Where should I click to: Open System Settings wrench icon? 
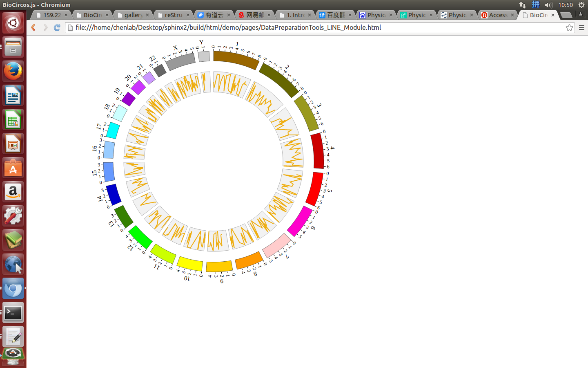[13, 216]
